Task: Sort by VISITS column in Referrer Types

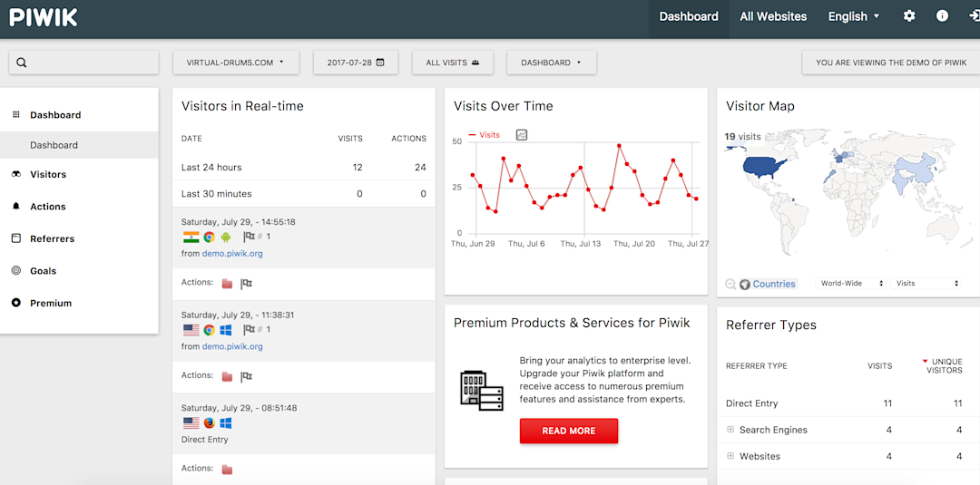Action: pos(879,365)
